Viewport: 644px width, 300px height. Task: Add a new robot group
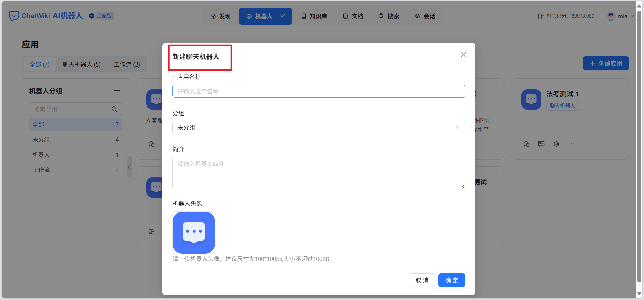pos(117,91)
